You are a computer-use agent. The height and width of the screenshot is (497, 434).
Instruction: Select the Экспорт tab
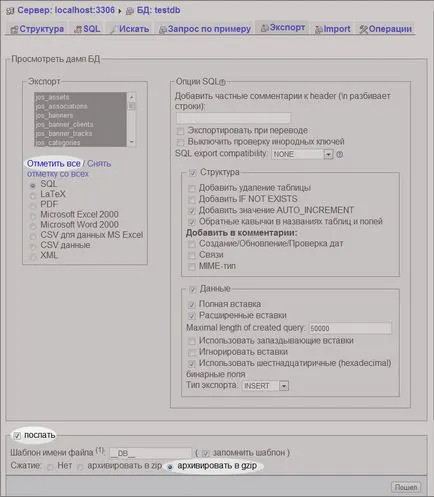point(283,28)
